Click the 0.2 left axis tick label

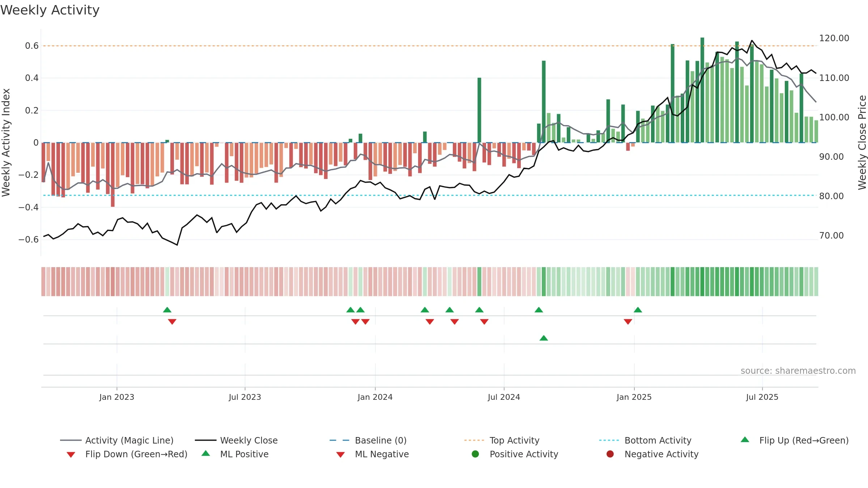pos(32,111)
